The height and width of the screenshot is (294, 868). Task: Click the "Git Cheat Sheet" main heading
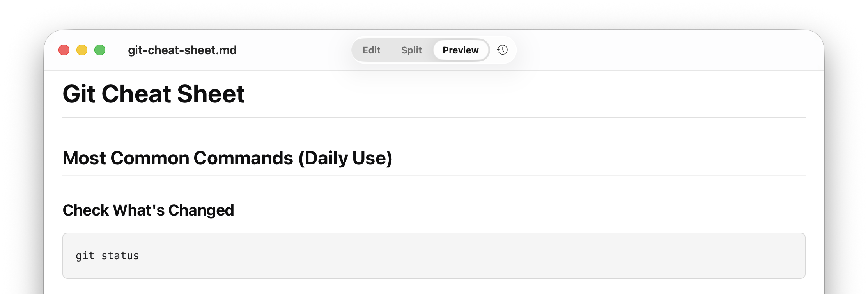click(x=154, y=94)
